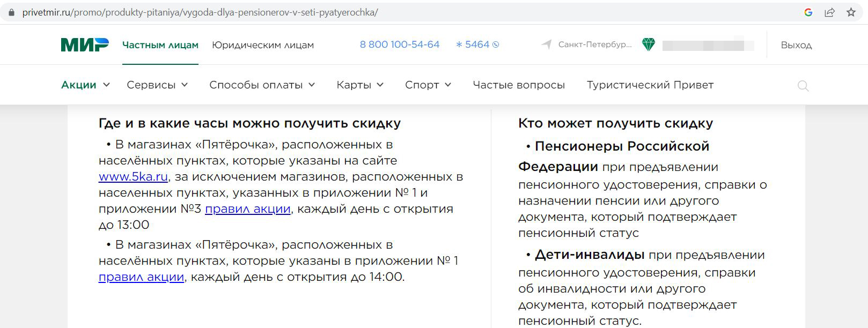Click the bold text 'Дети-инвалиды'
The width and height of the screenshot is (868, 328).
pos(590,255)
